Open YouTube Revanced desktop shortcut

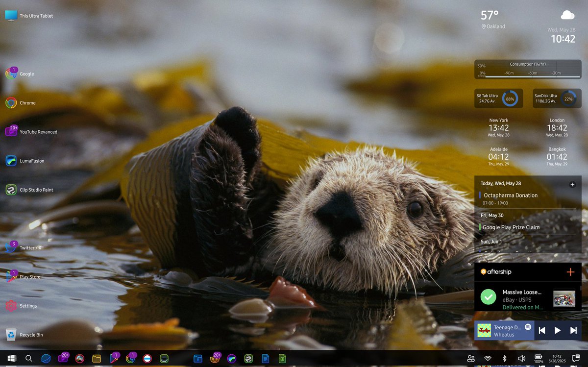[31, 132]
